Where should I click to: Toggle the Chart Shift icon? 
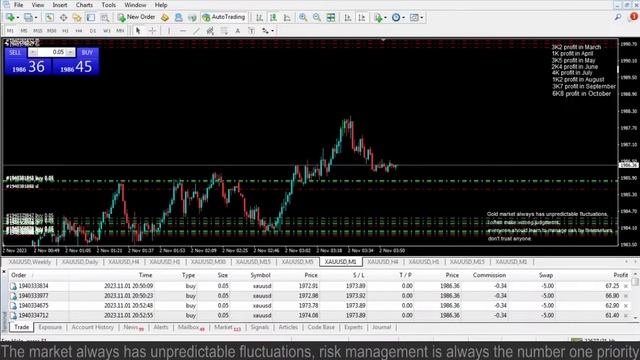[x=362, y=18]
